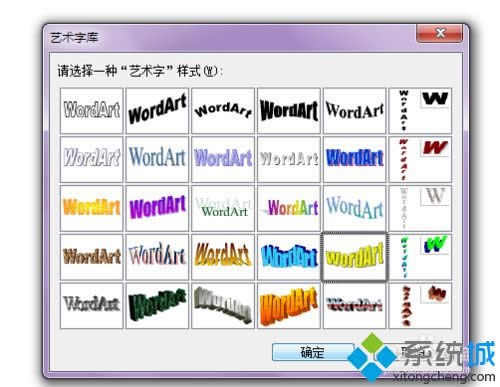
Task: Confirm selection with the 确定 button
Action: pos(313,352)
